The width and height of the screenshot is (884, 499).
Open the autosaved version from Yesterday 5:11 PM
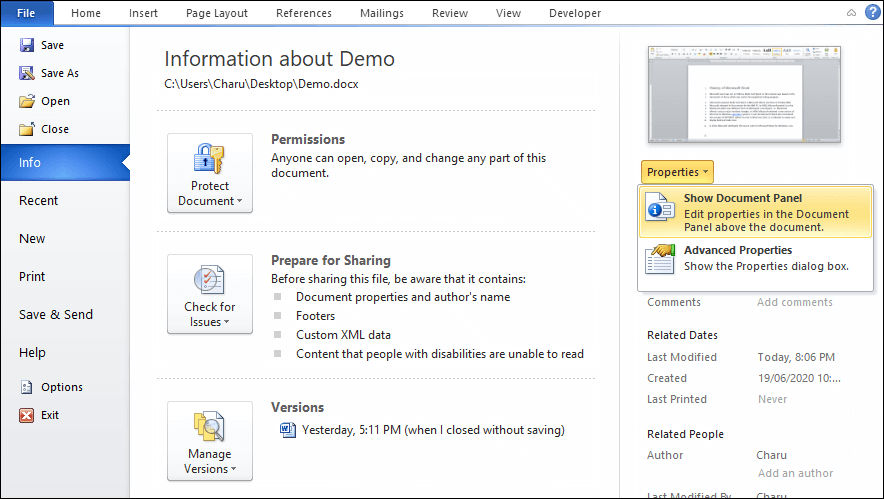433,430
